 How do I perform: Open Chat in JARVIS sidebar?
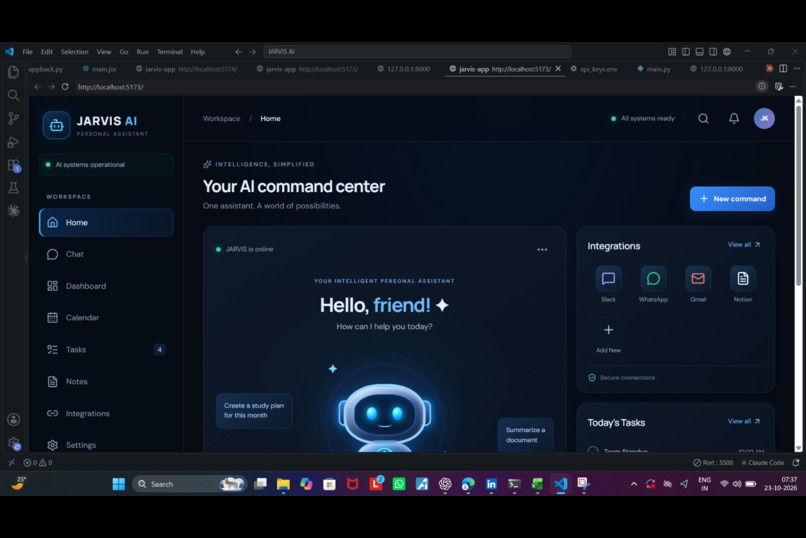click(x=106, y=254)
